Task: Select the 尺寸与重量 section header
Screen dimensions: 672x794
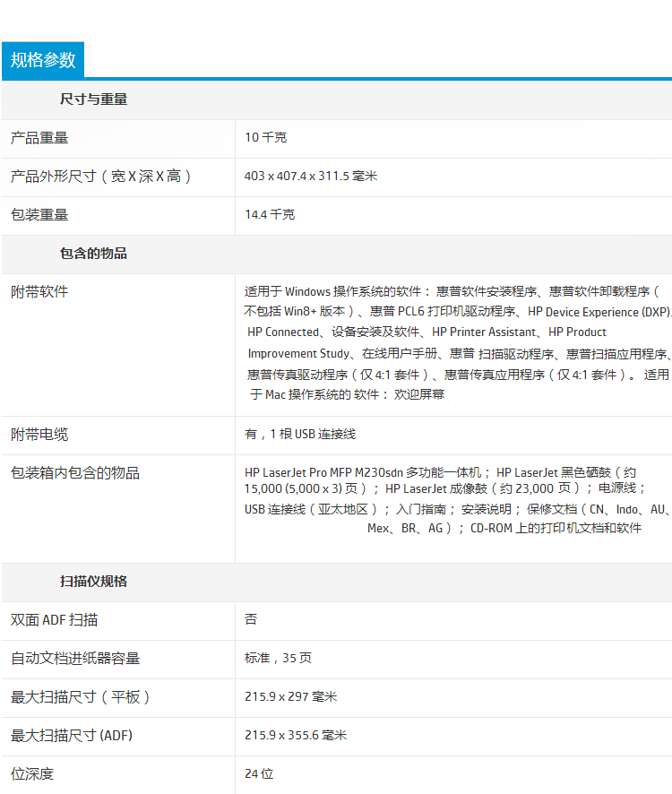Action: pos(94,99)
